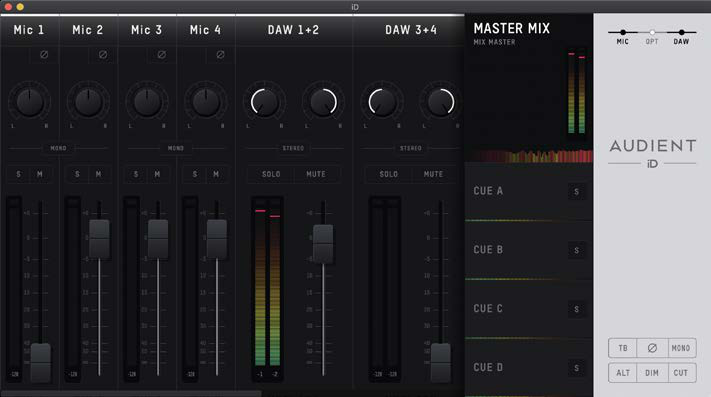This screenshot has width=711, height=397.
Task: Show DAW channels using the view selector
Action: pos(681,32)
